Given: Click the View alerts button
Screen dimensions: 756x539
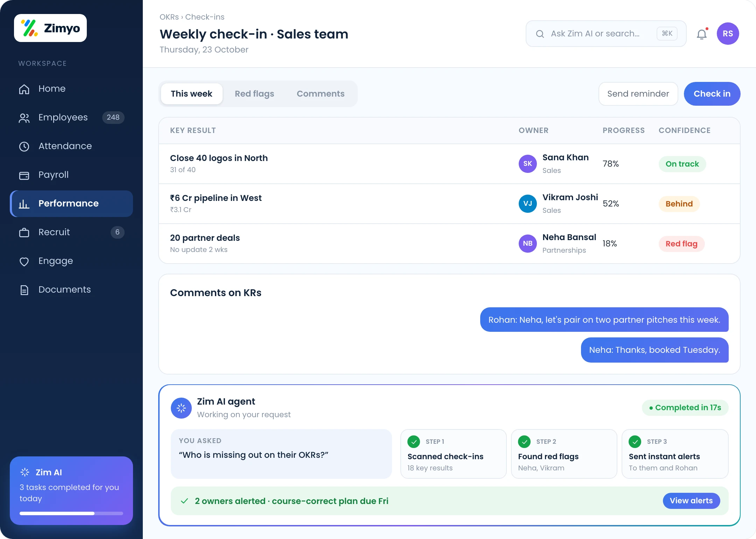Looking at the screenshot, I should point(691,501).
